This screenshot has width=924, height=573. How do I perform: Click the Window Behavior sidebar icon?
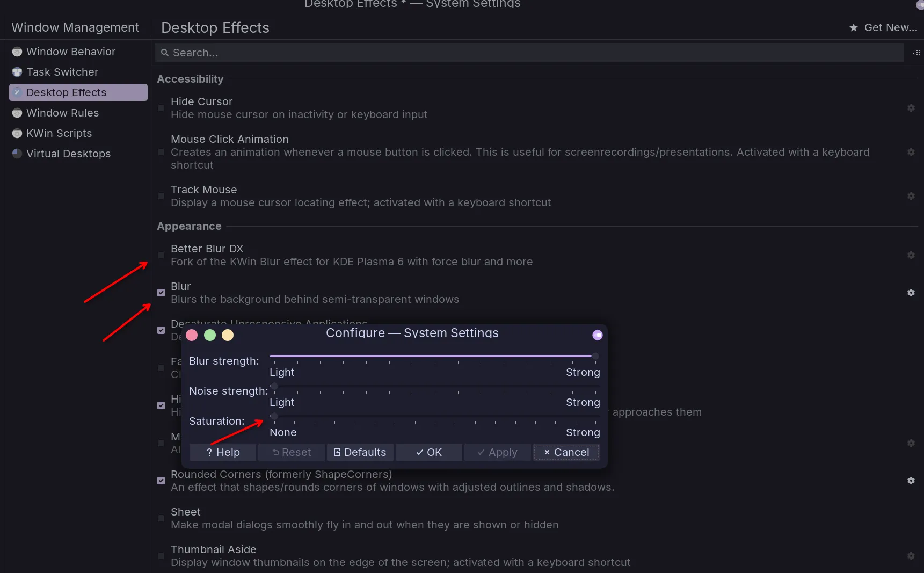17,52
